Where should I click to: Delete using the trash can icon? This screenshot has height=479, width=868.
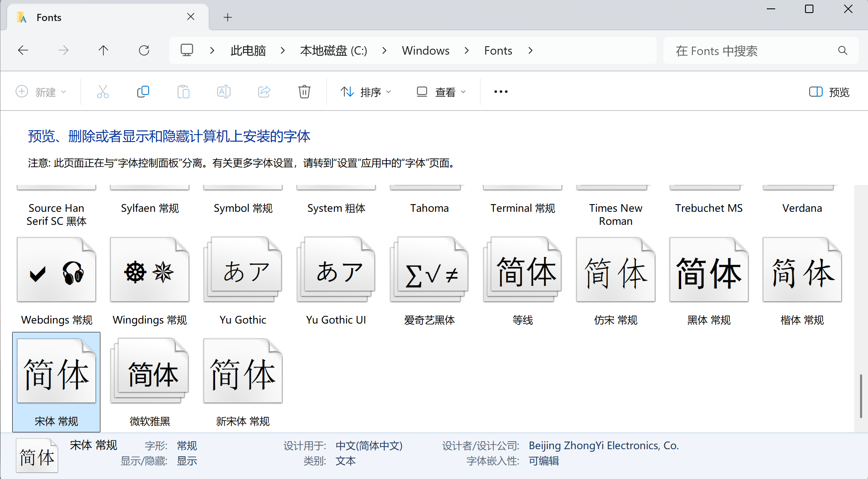pyautogui.click(x=304, y=92)
